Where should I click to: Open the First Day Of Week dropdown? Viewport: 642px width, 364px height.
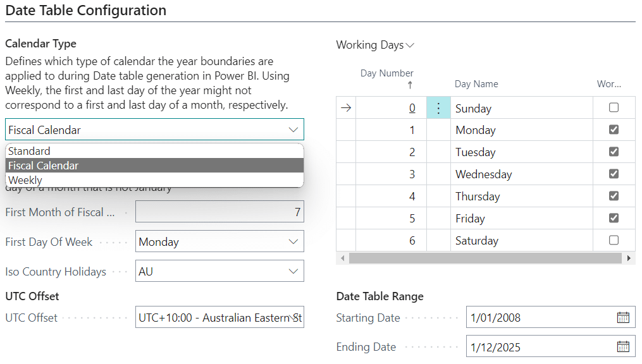click(x=293, y=241)
